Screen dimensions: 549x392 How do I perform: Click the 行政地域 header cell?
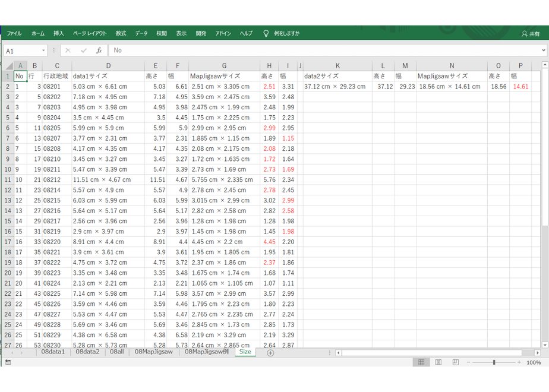[56, 76]
